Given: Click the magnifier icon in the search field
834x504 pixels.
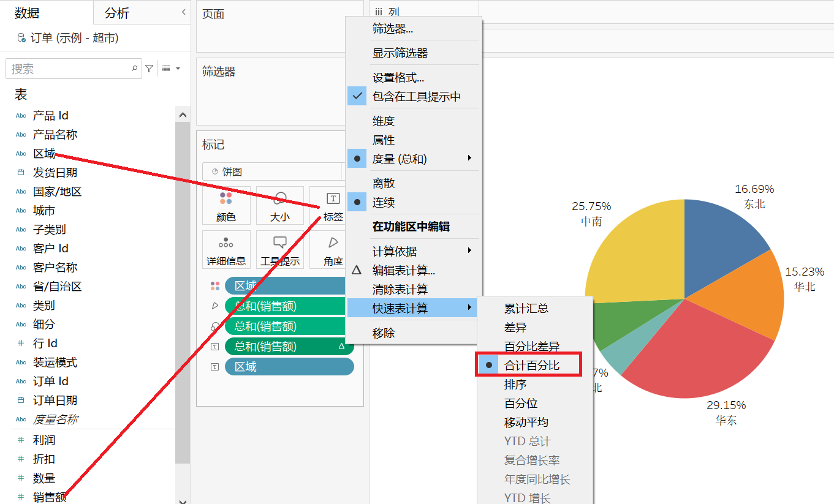Looking at the screenshot, I should coord(134,69).
